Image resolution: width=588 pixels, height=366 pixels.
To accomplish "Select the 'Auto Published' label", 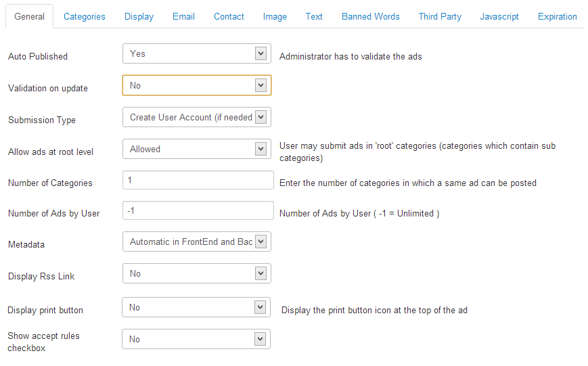I will (x=38, y=57).
